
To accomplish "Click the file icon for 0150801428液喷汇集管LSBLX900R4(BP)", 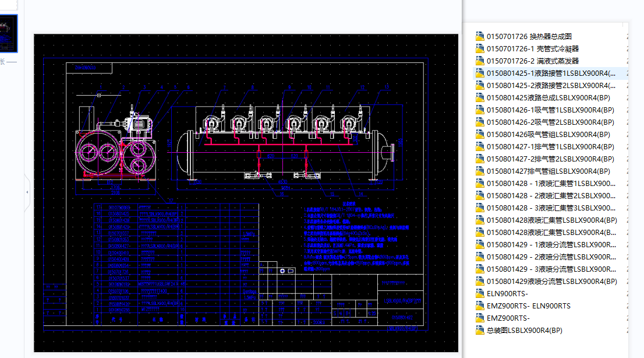I will point(479,220).
